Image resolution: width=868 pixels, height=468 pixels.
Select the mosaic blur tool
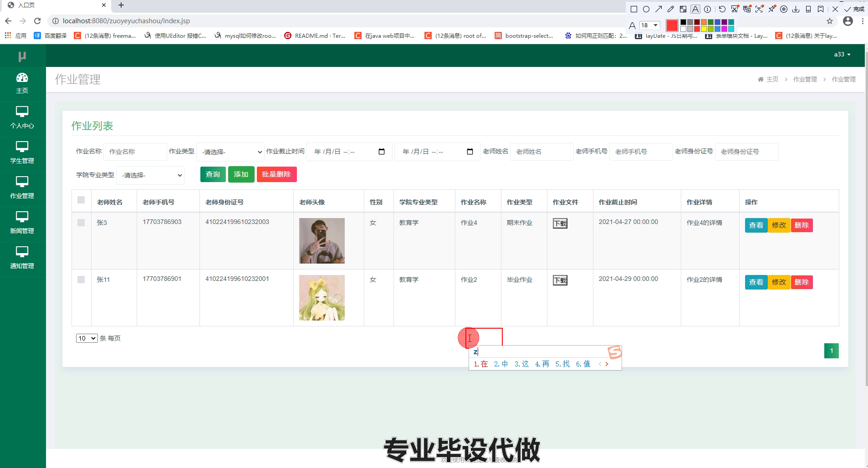click(683, 9)
